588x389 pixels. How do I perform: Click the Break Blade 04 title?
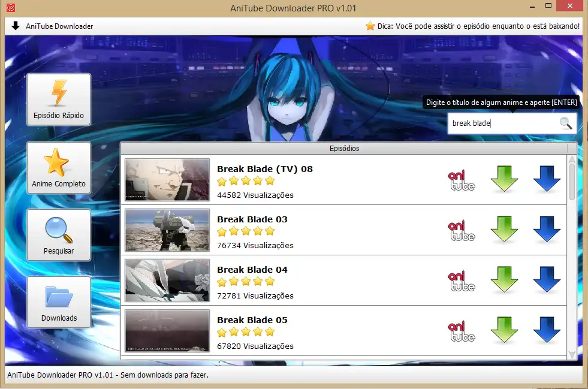pyautogui.click(x=252, y=269)
